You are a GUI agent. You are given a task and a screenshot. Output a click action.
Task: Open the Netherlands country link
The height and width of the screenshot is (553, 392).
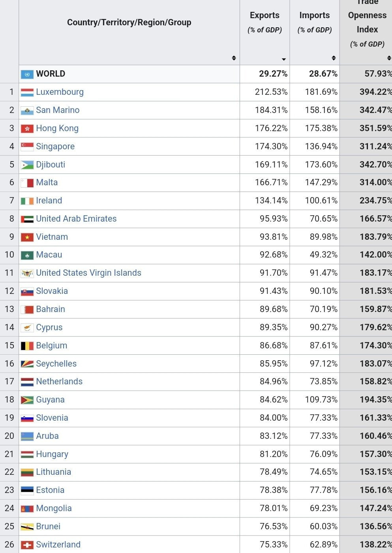59,382
